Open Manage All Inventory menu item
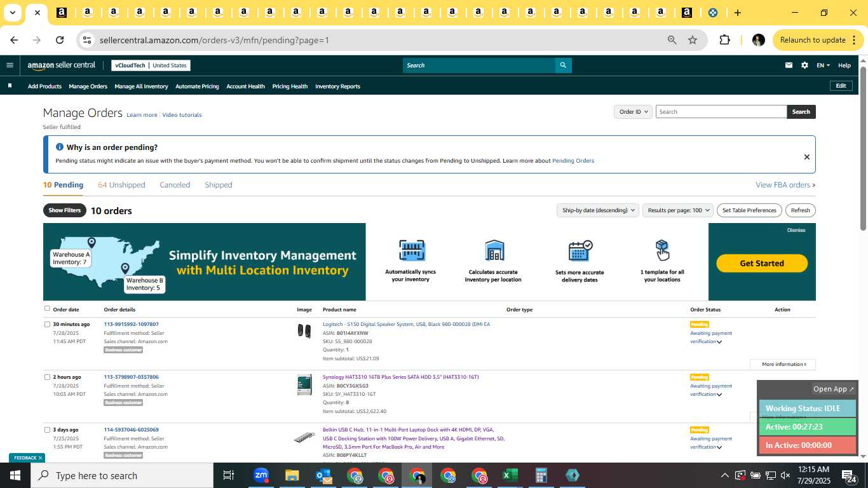Viewport: 868px width, 488px height. pyautogui.click(x=141, y=86)
